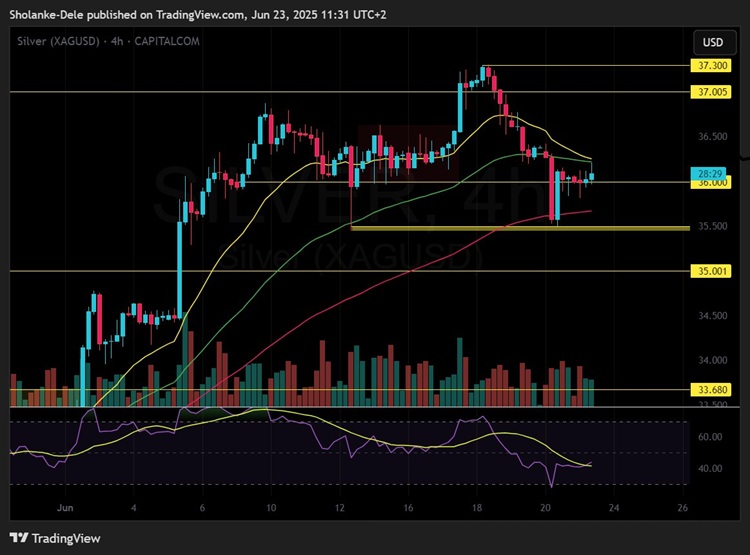Click the publication header by Sholanke-Dele

pos(198,15)
